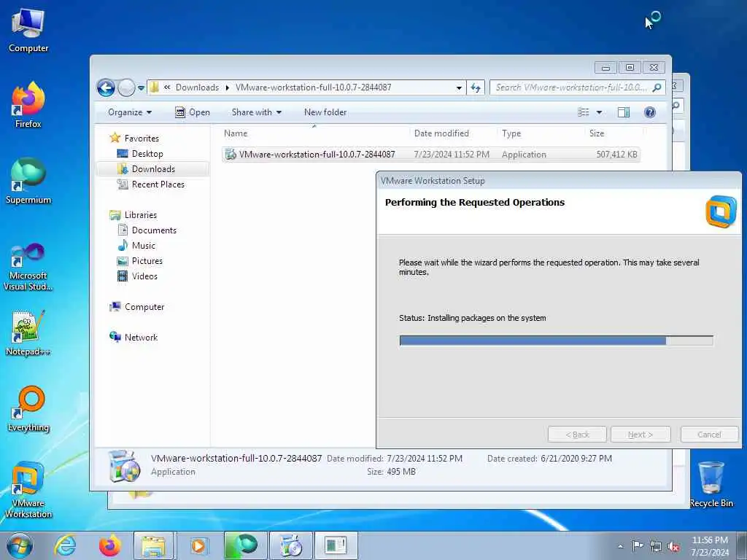Screen dimensions: 747x560
Task: Click New folder in Explorer toolbar
Action: point(325,112)
